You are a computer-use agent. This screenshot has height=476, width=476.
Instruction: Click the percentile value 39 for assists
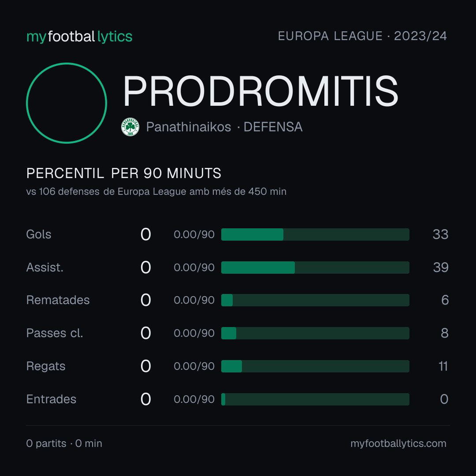[x=441, y=268]
